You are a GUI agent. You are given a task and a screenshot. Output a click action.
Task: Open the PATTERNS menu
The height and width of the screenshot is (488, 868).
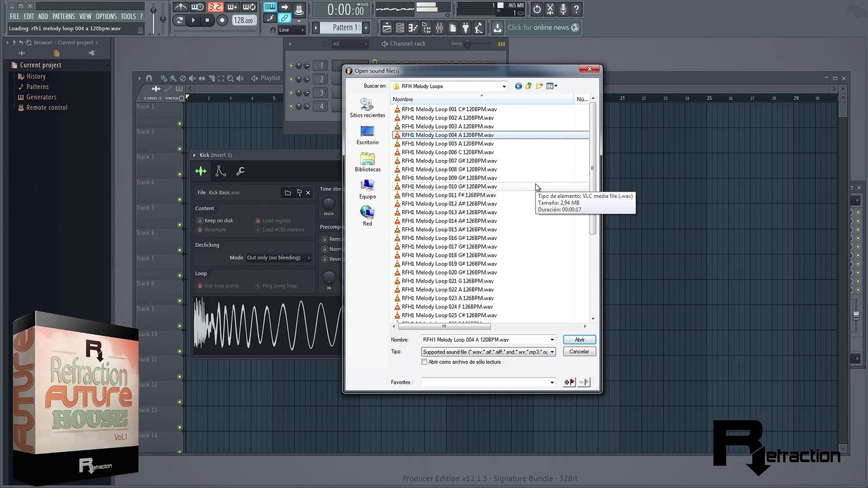coord(64,16)
